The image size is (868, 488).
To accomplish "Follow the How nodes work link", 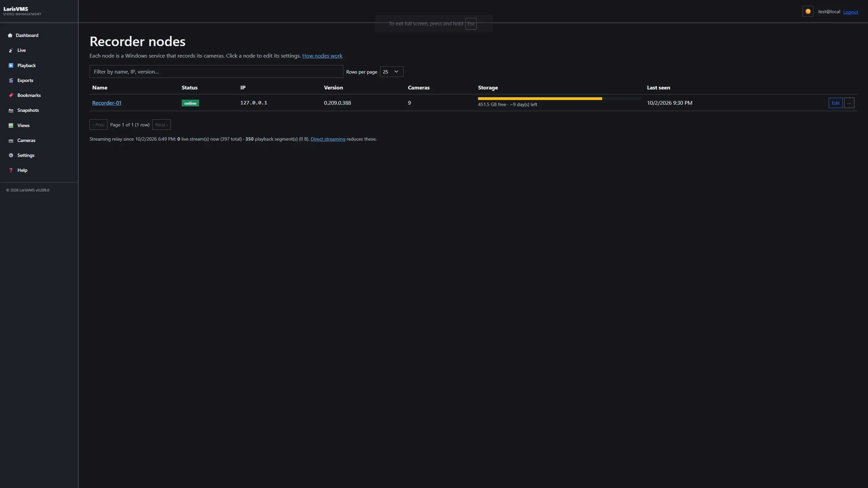I will [322, 56].
